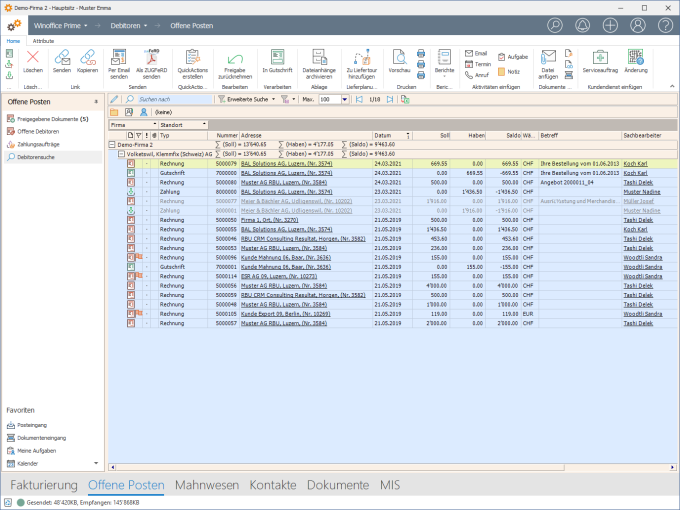Open the Kontakte module tab

[x=273, y=485]
